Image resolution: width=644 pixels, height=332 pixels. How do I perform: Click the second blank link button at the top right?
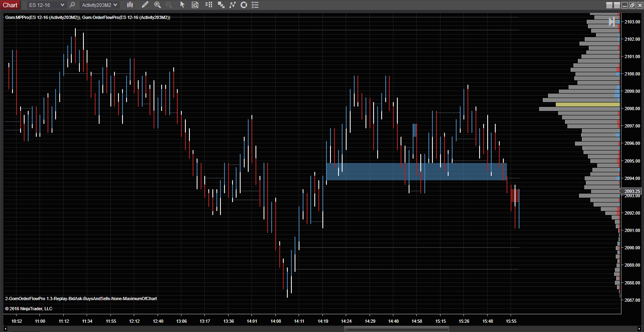(x=617, y=5)
